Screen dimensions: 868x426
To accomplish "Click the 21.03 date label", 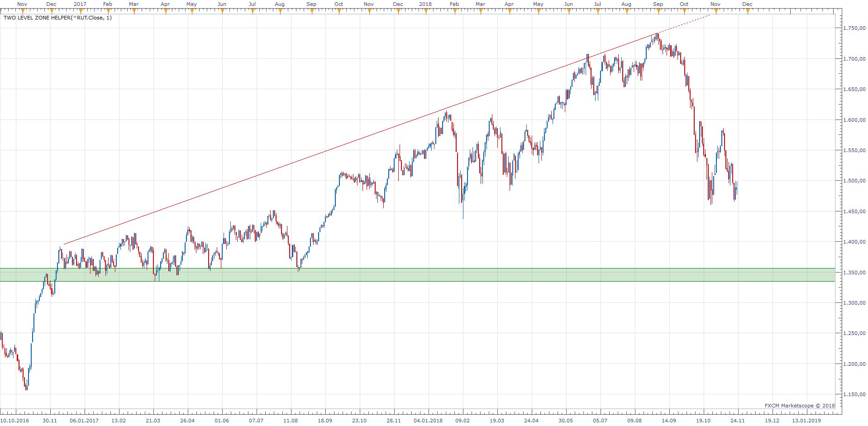I will click(x=153, y=421).
